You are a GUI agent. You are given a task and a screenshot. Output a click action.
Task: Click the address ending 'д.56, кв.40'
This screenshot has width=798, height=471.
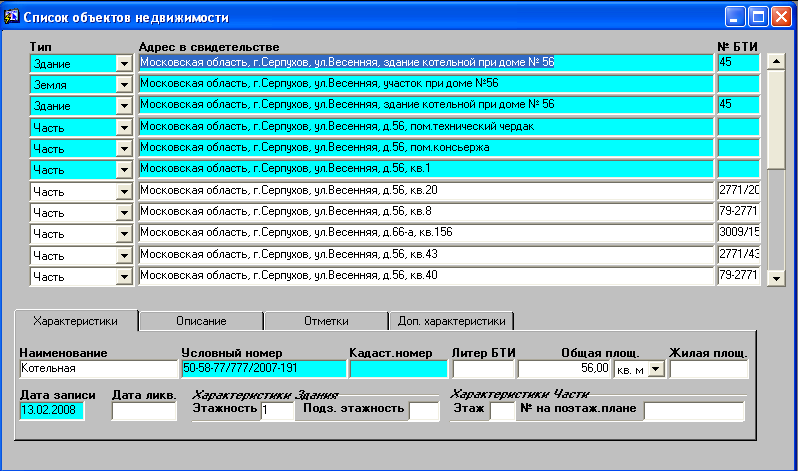point(426,275)
